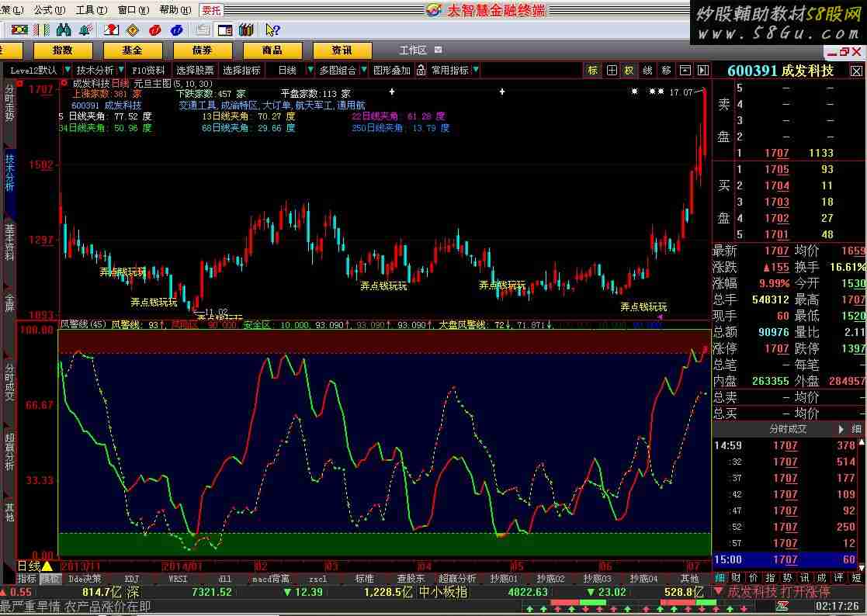Viewport: 867px width, 616px height.
Task: Click the window layout toolbar icon
Action: tap(224, 29)
